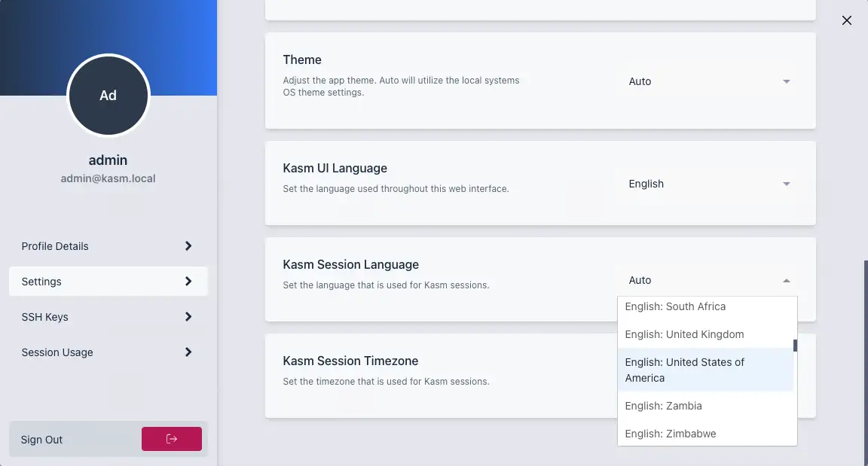Click the chevron next to Profile Details
Screen dimensions: 868x466
pos(188,246)
